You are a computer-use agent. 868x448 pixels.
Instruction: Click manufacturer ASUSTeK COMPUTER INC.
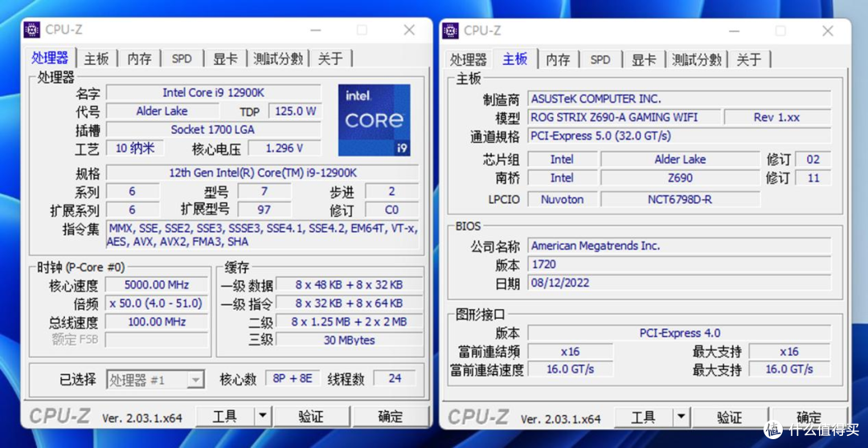coord(679,99)
